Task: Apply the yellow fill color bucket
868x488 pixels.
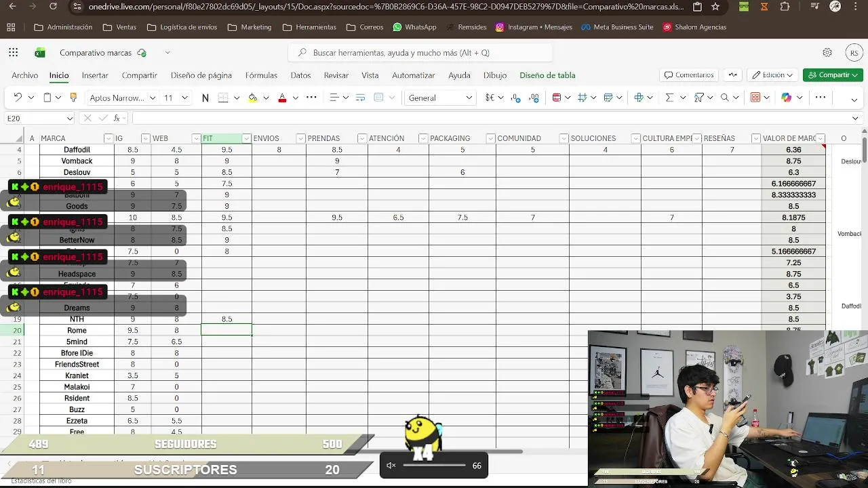Action: (252, 98)
